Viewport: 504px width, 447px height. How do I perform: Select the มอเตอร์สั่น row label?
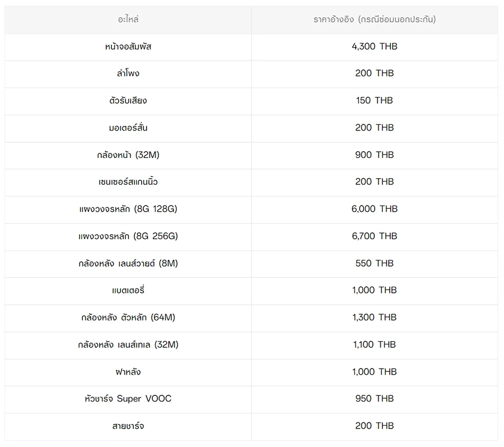[x=128, y=128]
